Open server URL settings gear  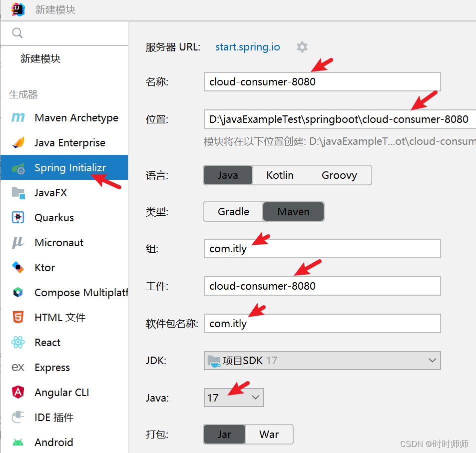tap(302, 47)
